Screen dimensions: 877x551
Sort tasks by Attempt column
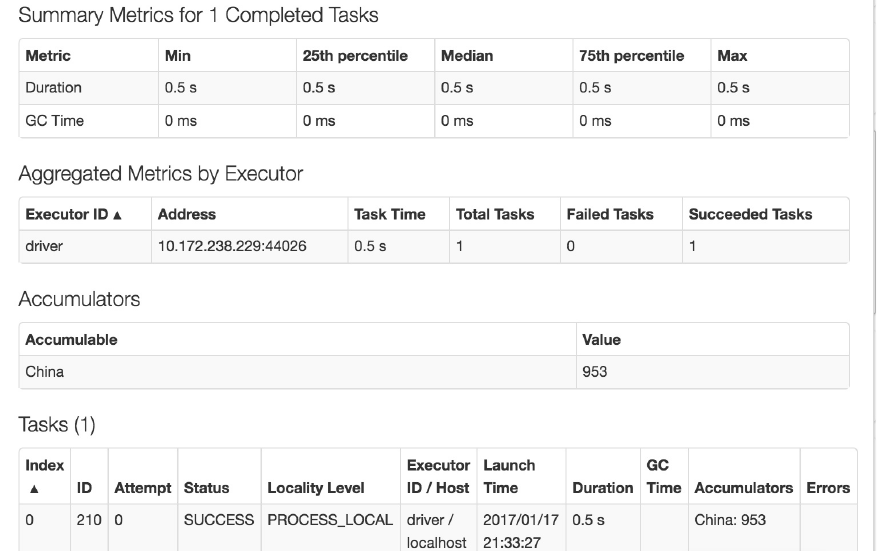point(143,488)
